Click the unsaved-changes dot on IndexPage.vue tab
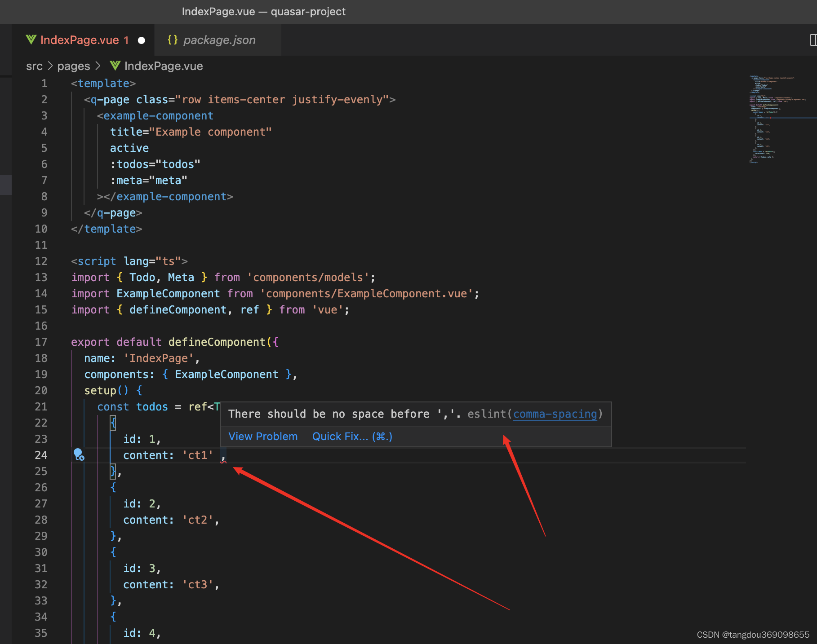Image resolution: width=817 pixels, height=644 pixels. point(142,40)
